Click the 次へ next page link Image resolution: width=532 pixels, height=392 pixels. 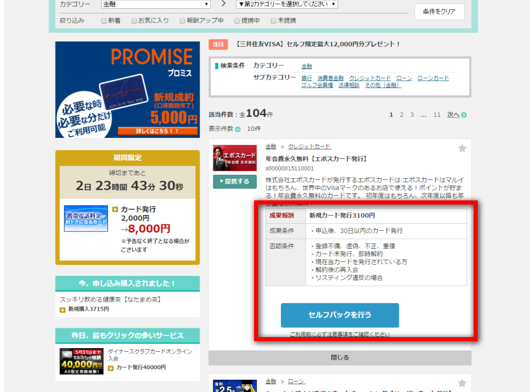coord(453,115)
